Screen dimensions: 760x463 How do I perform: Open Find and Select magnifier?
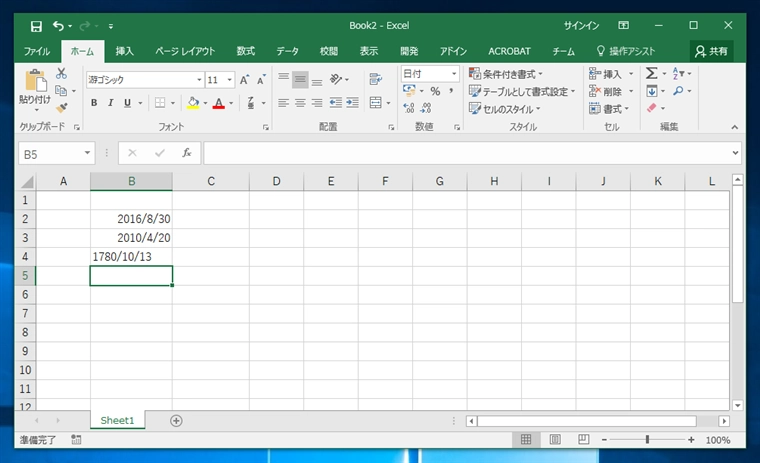(679, 91)
